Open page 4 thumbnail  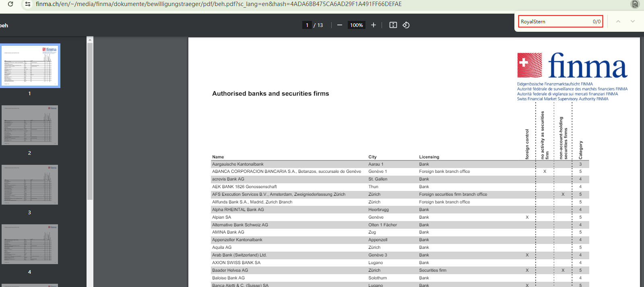(30, 244)
